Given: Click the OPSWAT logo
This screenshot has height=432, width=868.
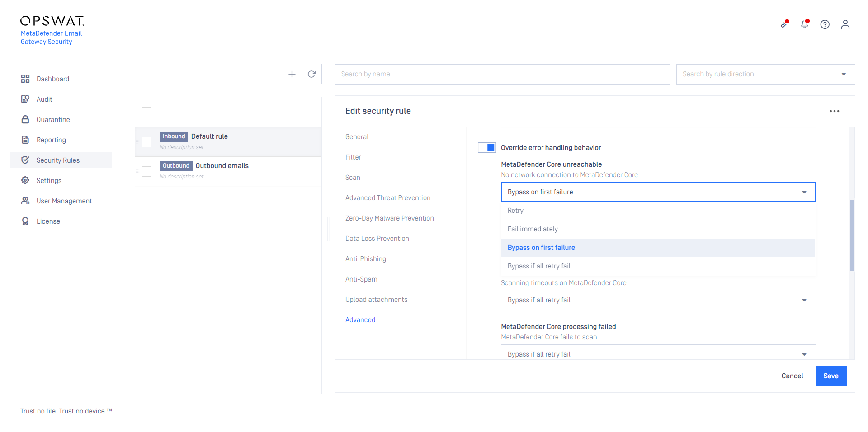Looking at the screenshot, I should [52, 21].
